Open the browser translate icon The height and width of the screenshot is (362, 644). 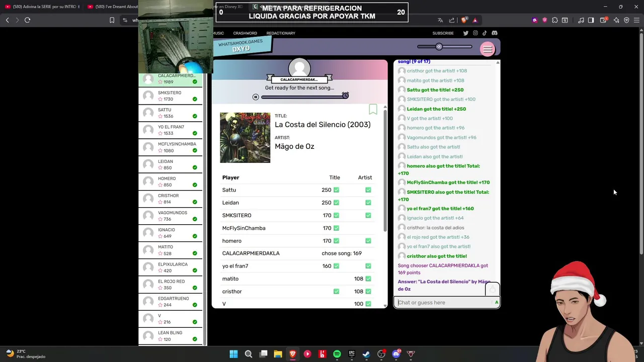click(x=440, y=20)
